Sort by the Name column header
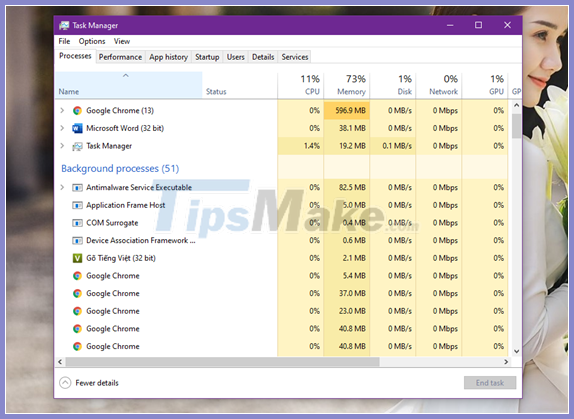 [x=128, y=85]
